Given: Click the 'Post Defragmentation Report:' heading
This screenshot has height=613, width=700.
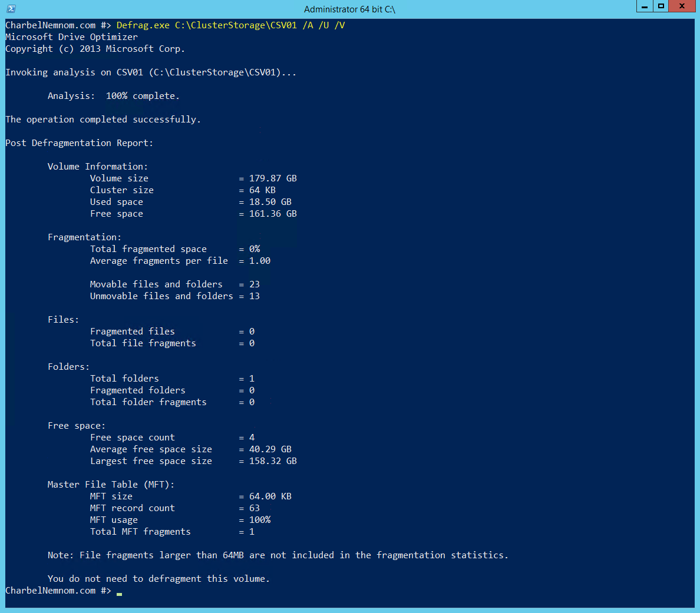Looking at the screenshot, I should 79,143.
